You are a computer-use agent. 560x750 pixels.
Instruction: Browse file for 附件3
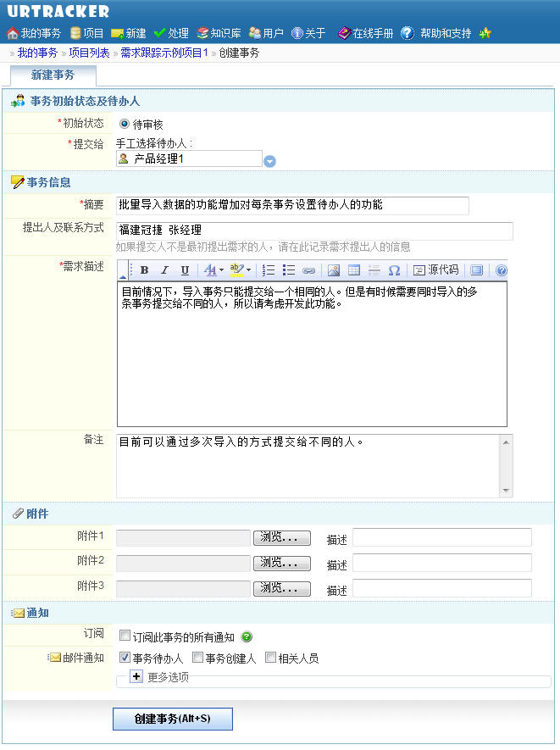point(281,588)
